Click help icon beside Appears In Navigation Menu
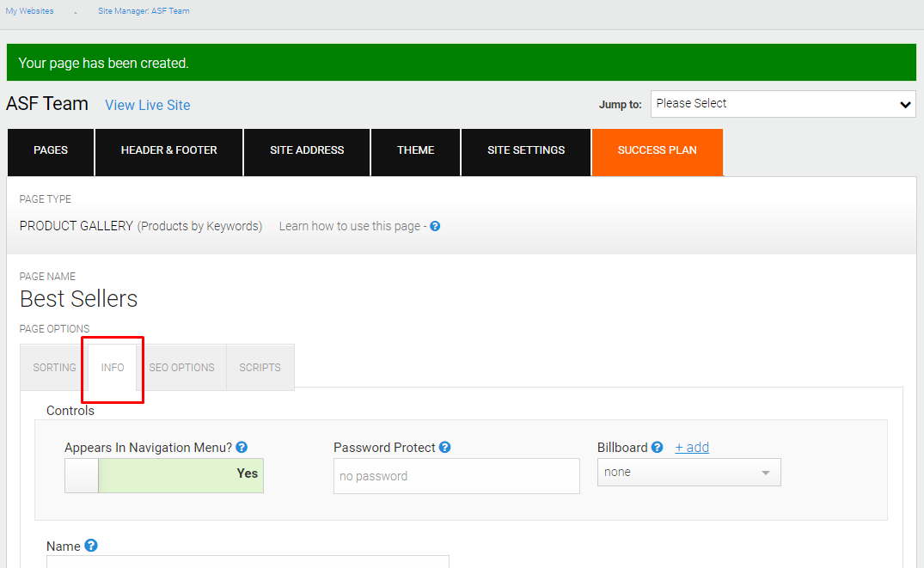Screen dimensions: 924x568 tap(242, 447)
